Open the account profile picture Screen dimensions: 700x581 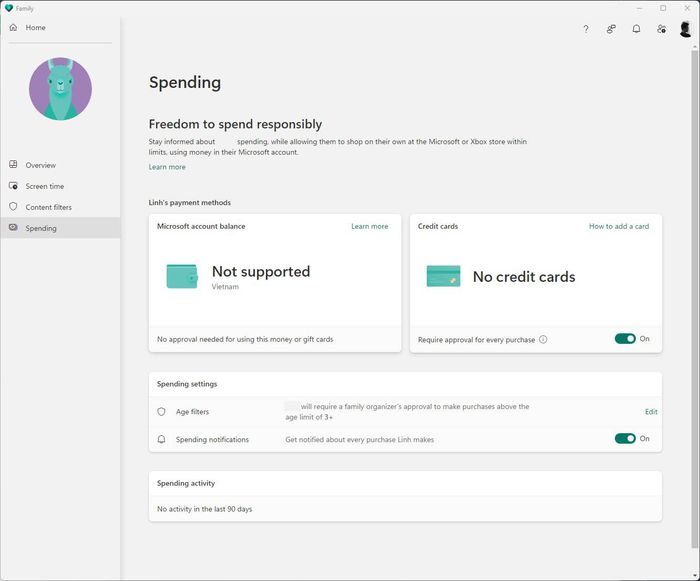[x=685, y=29]
